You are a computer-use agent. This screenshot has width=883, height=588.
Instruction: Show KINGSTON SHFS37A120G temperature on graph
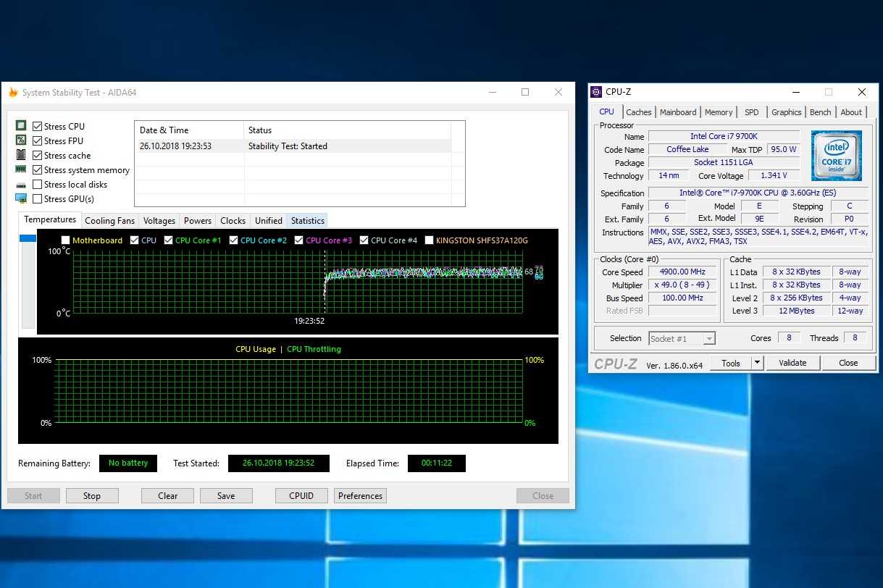tap(430, 240)
